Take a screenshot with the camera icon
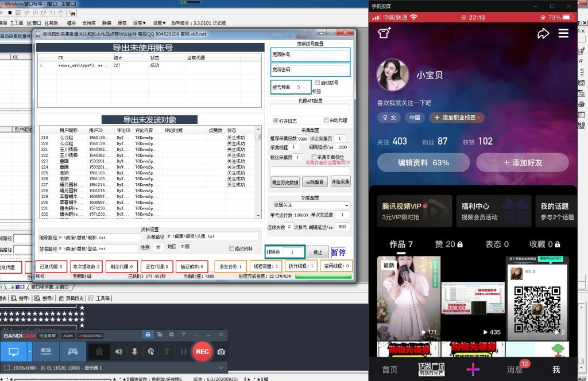The image size is (588, 381). click(222, 352)
